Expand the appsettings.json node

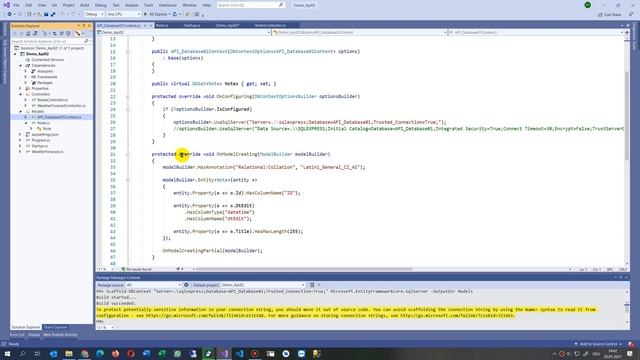[x=20, y=134]
